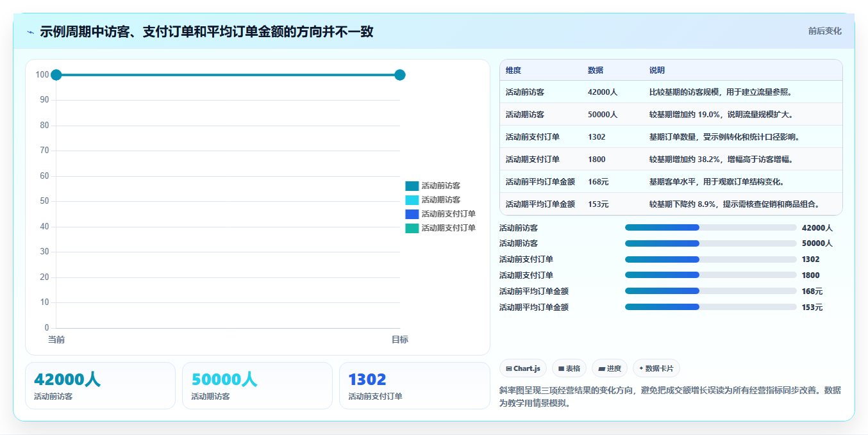The width and height of the screenshot is (868, 435).
Task: Click the 前后变化 label in header
Action: coord(824,31)
